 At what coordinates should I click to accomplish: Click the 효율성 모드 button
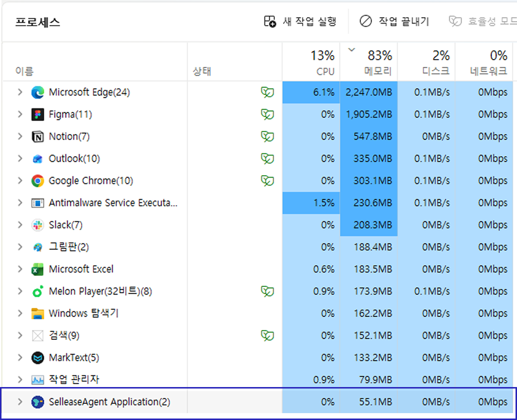[482, 22]
